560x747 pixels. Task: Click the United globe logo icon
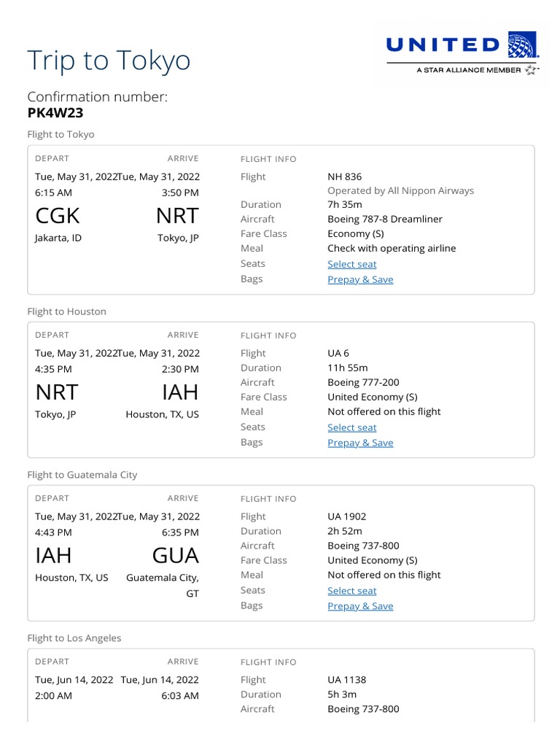click(x=521, y=45)
